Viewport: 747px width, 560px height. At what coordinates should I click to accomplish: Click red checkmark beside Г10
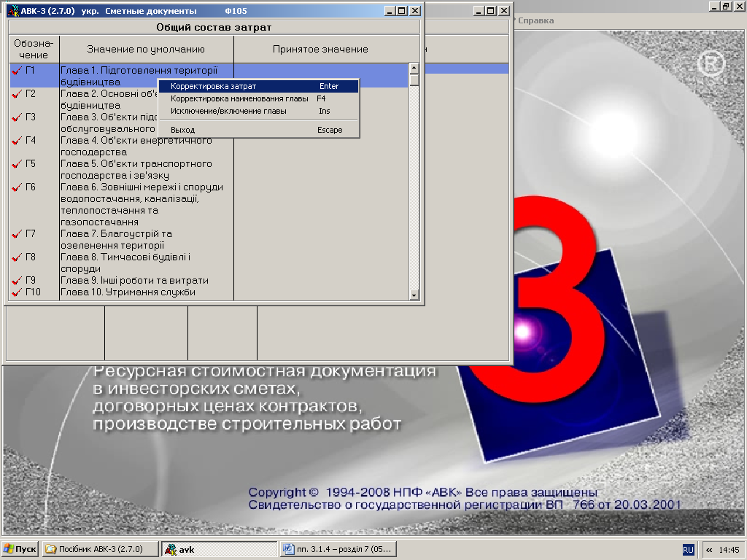tap(18, 292)
